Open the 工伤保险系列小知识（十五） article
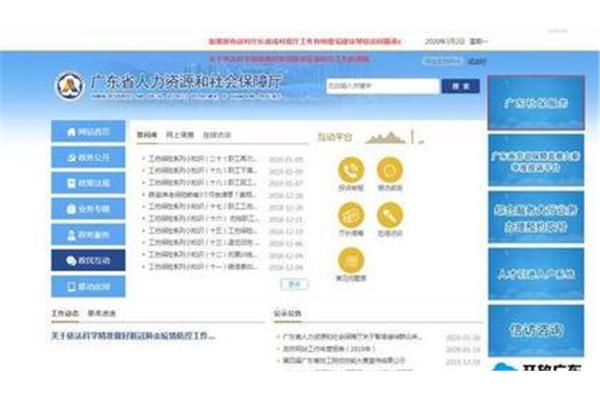This screenshot has width=600, height=400. tap(203, 231)
